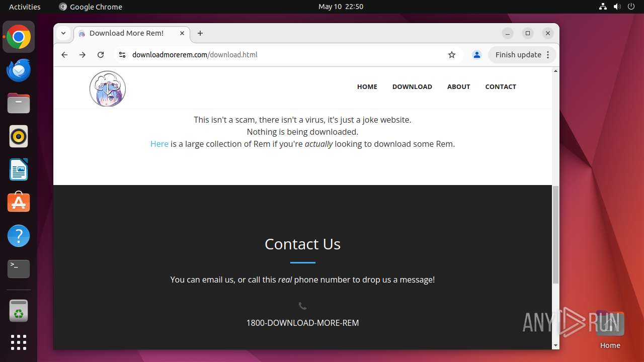Click the Google Chrome app menu in top bar
This screenshot has width=644, height=362.
91,7
